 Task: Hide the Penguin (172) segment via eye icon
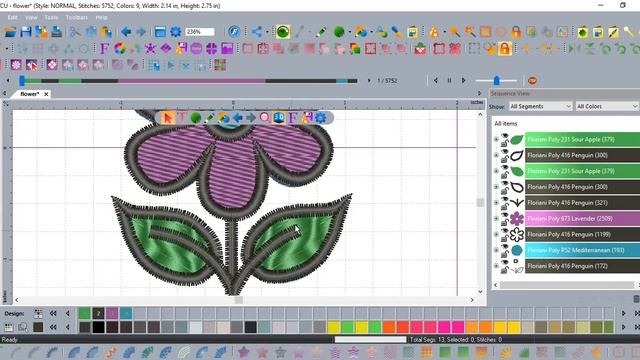point(505,263)
